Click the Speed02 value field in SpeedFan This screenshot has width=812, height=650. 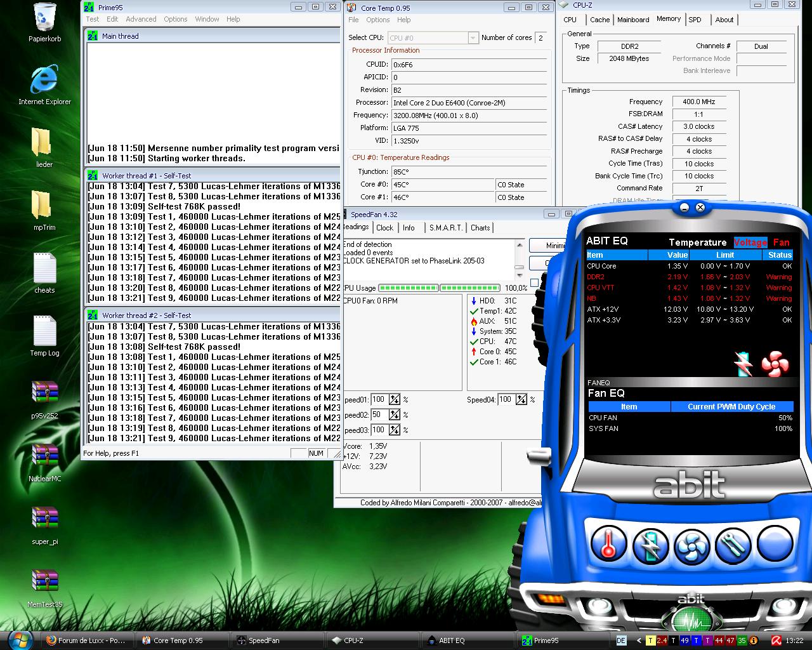[x=379, y=415]
